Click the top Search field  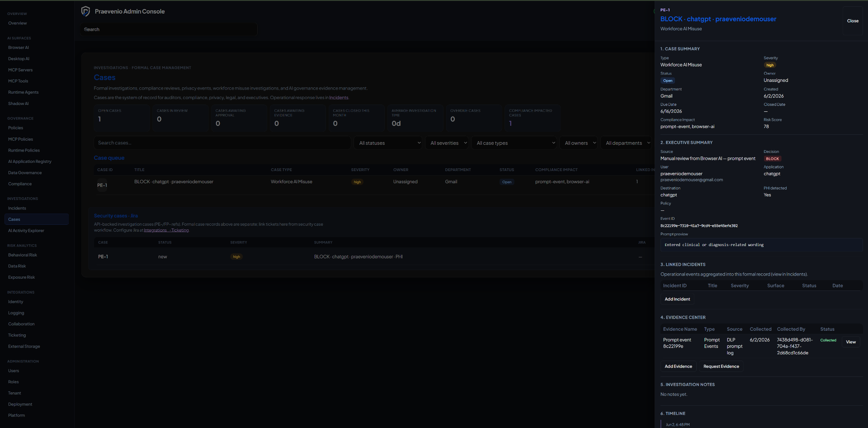[x=169, y=29]
